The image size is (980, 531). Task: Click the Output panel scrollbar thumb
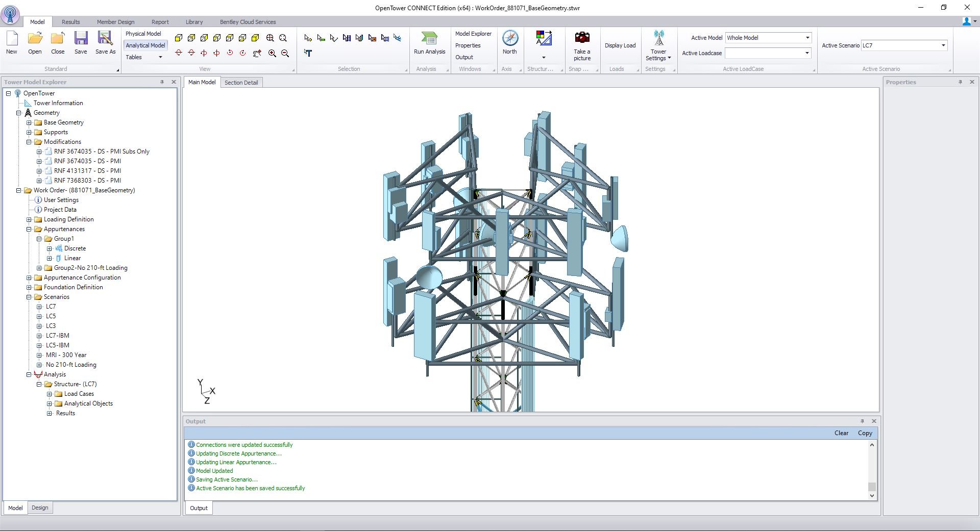(x=872, y=487)
